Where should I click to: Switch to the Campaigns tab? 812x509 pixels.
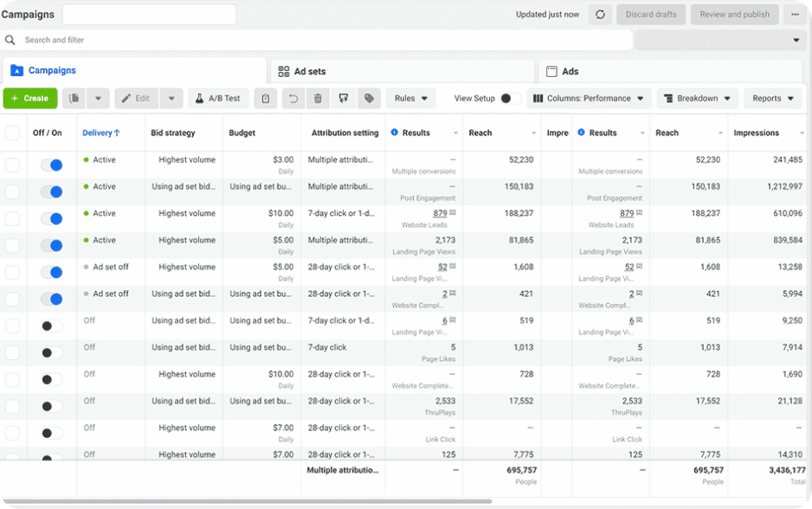pos(134,70)
